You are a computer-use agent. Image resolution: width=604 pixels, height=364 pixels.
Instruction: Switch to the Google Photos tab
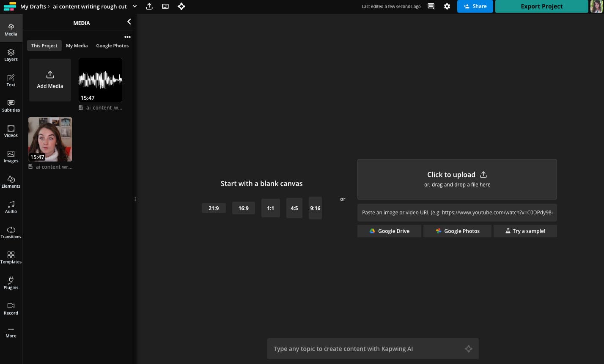tap(113, 45)
